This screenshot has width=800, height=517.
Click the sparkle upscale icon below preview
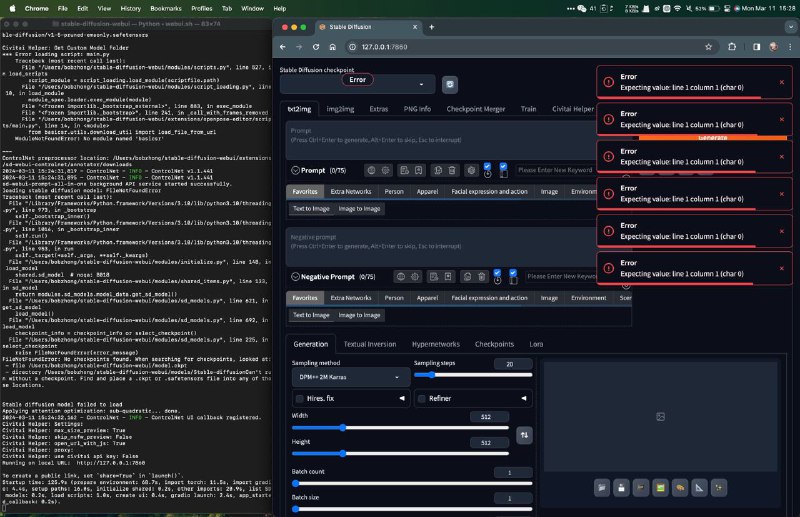point(719,488)
